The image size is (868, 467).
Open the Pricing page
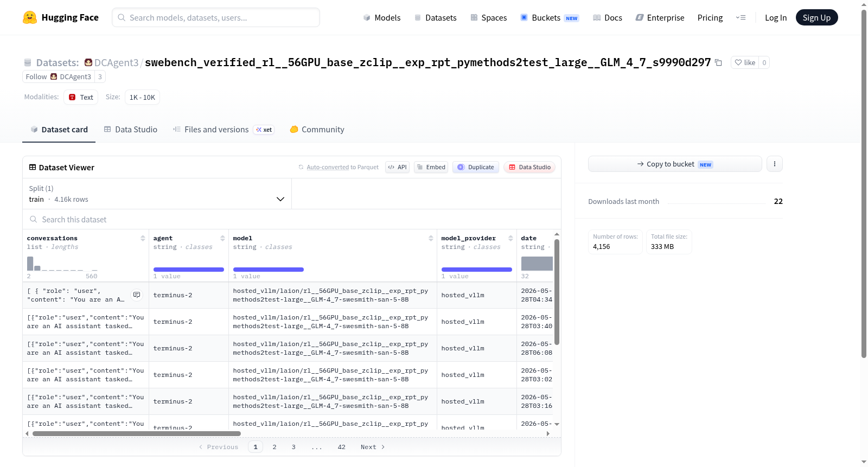[x=710, y=17]
